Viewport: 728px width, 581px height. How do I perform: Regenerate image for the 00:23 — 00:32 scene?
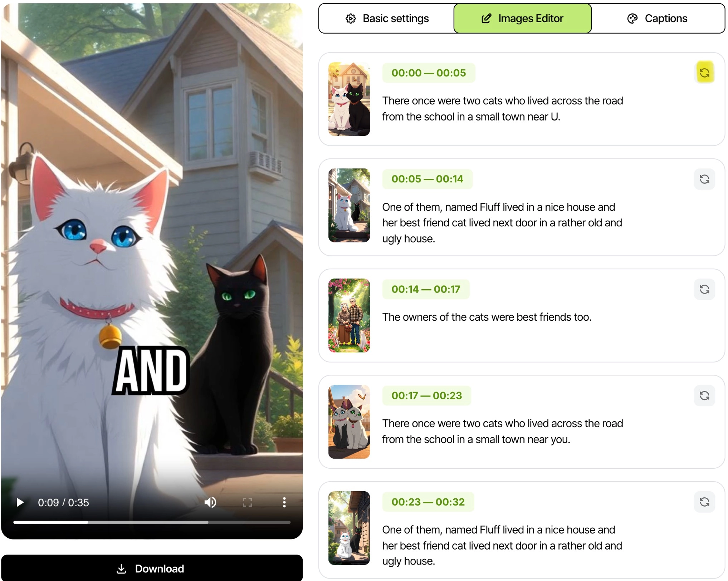coord(704,502)
